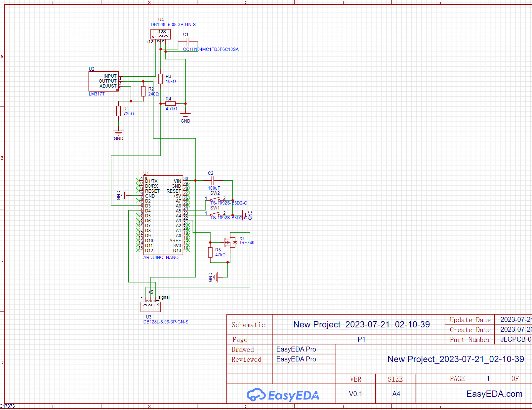
Task: Click the U3 terminal block symbol
Action: point(151,307)
